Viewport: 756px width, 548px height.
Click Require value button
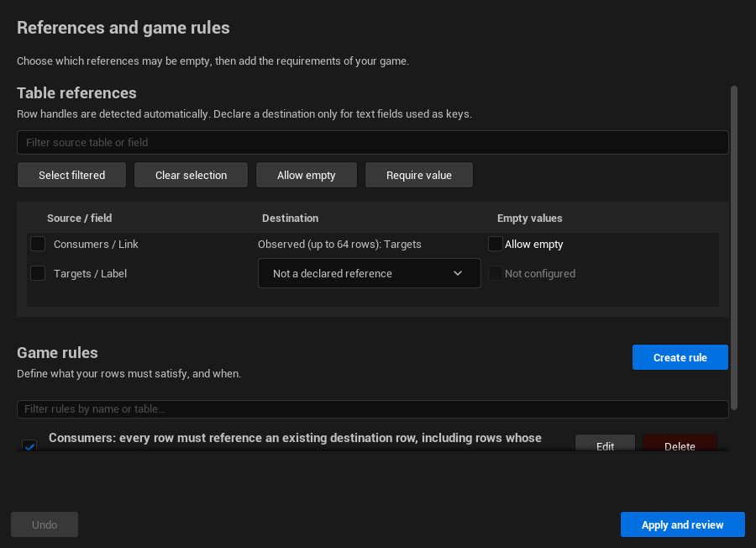click(x=419, y=175)
